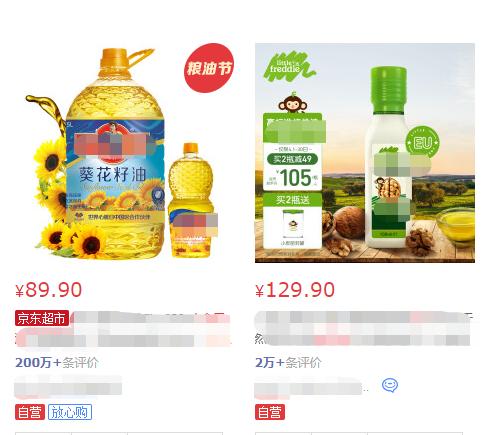Click the 自营 tag under sunflower oil
The width and height of the screenshot is (483, 435).
point(30,412)
